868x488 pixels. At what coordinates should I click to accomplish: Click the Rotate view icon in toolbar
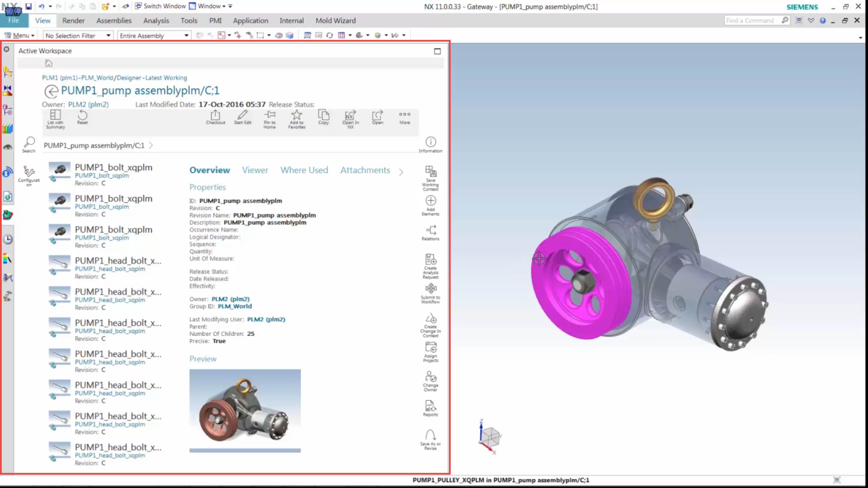pyautogui.click(x=329, y=35)
